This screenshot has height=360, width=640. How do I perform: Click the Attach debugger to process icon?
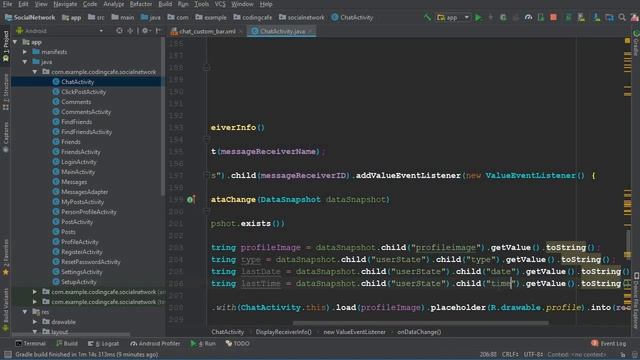point(541,18)
